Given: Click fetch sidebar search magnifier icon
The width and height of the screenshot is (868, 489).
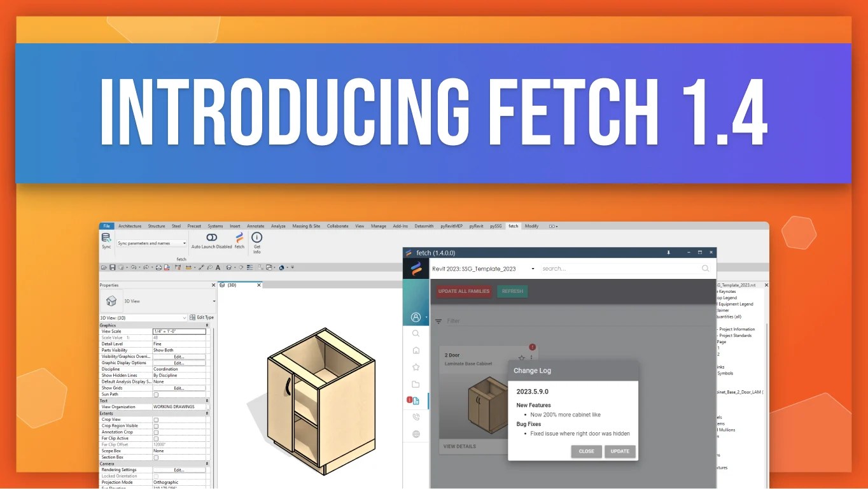Looking at the screenshot, I should click(416, 334).
